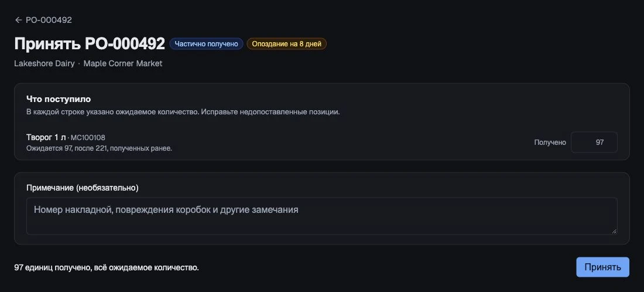644x292 pixels.
Task: Click the Творог 1 л product name
Action: click(46, 137)
